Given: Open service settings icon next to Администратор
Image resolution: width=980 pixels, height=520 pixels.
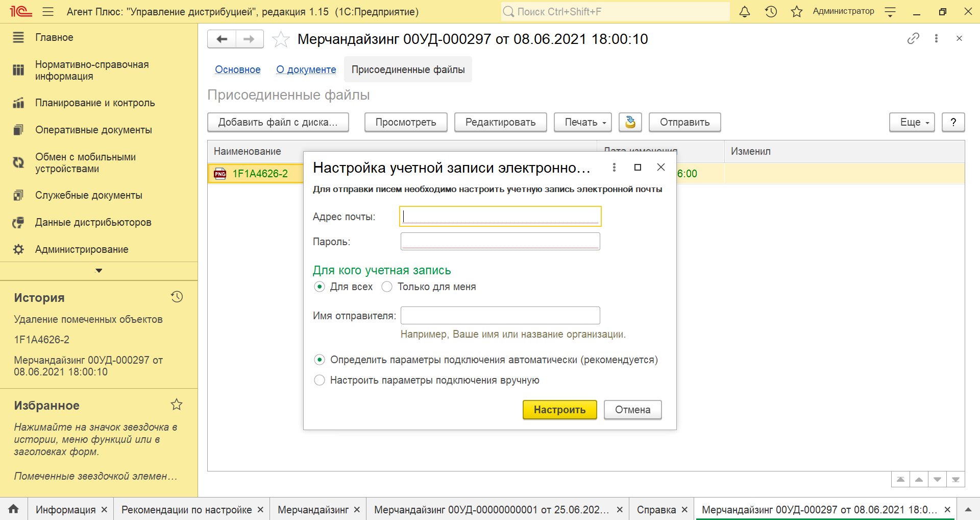Looking at the screenshot, I should (x=890, y=11).
